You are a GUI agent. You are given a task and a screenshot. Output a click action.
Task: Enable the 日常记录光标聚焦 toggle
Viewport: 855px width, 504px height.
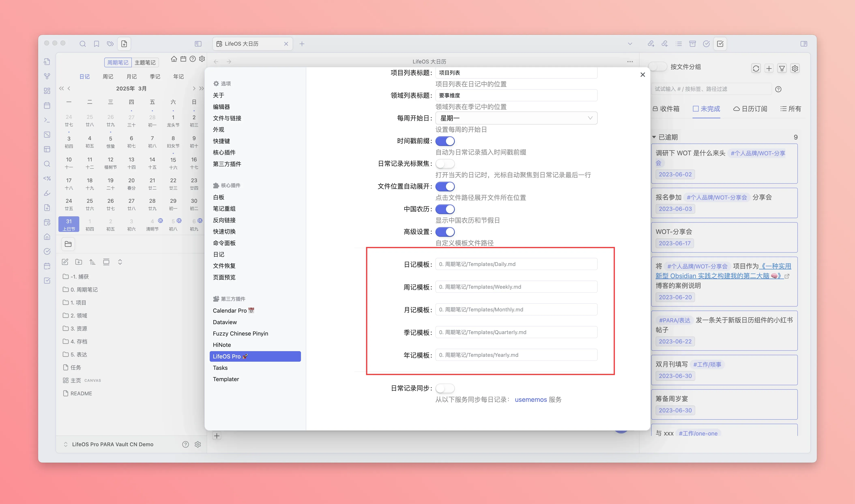tap(445, 164)
